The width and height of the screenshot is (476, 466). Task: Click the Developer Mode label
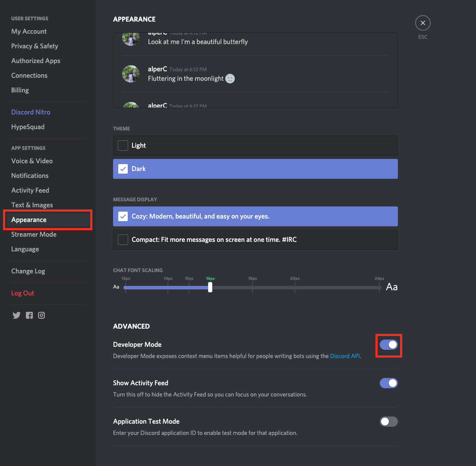(137, 345)
